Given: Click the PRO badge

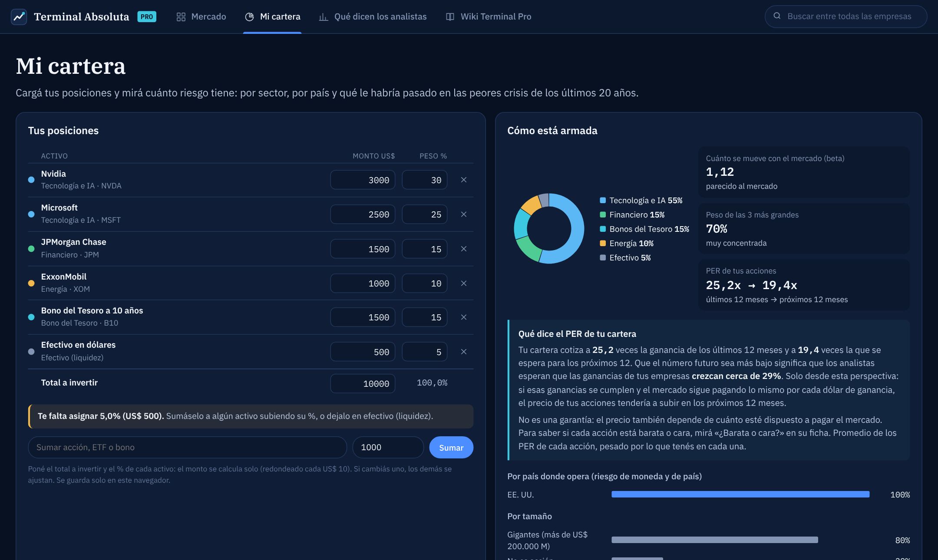Looking at the screenshot, I should [x=147, y=16].
